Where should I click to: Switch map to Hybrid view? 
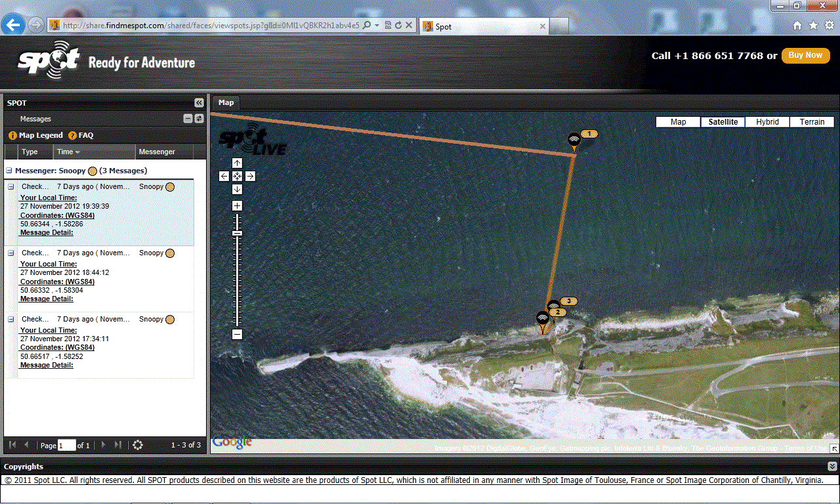click(767, 122)
